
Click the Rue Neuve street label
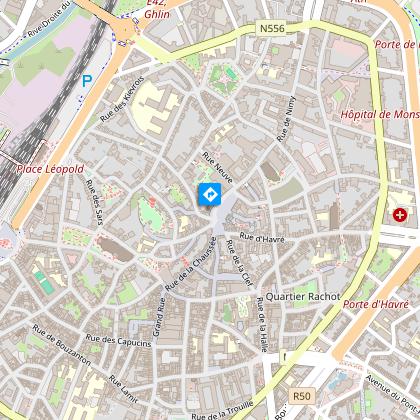[217, 167]
